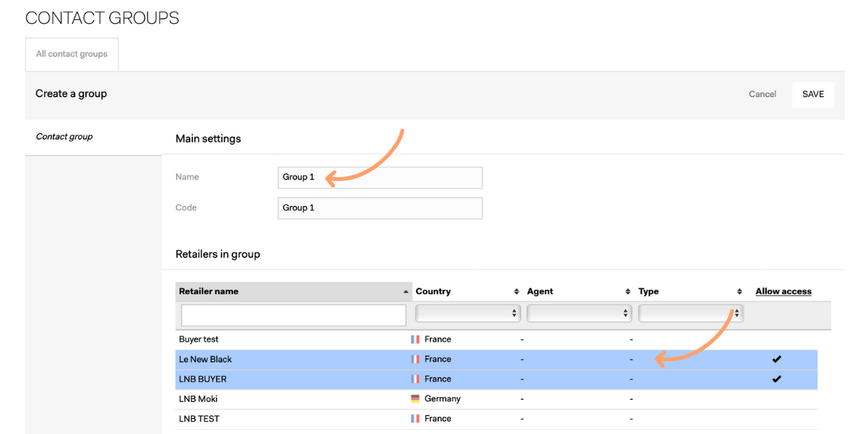Select the LNB Moki retailer name
Screen dimensions: 868x434
(198, 399)
